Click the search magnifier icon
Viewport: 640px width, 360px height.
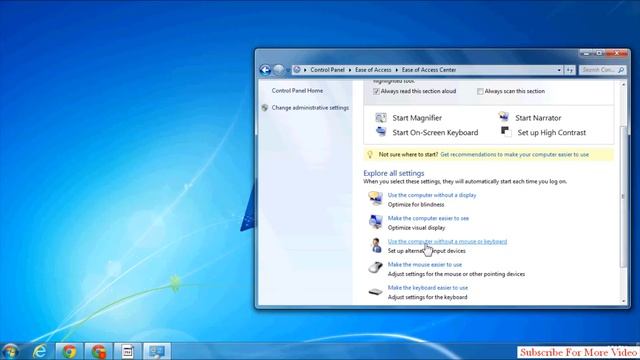coord(621,70)
